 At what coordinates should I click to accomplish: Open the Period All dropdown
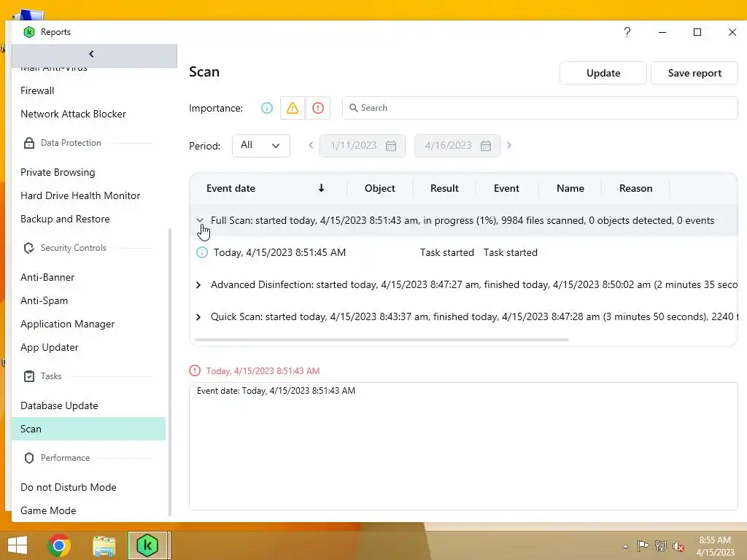tap(261, 146)
